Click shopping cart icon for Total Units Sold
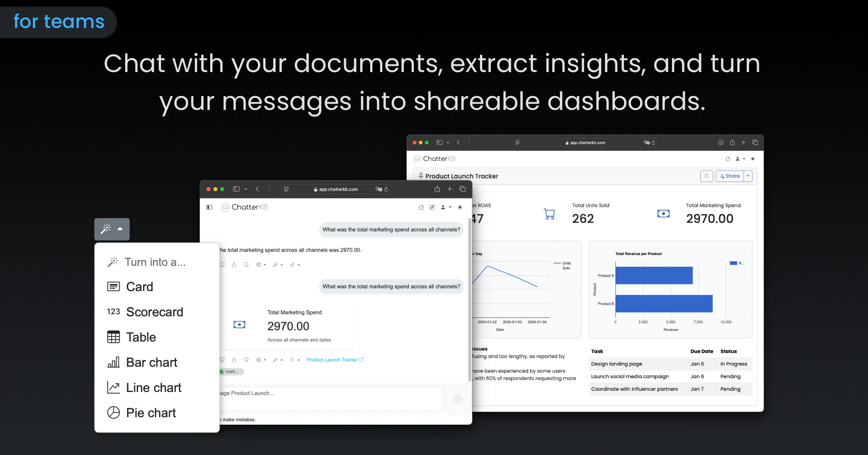The width and height of the screenshot is (868, 455). coord(550,214)
